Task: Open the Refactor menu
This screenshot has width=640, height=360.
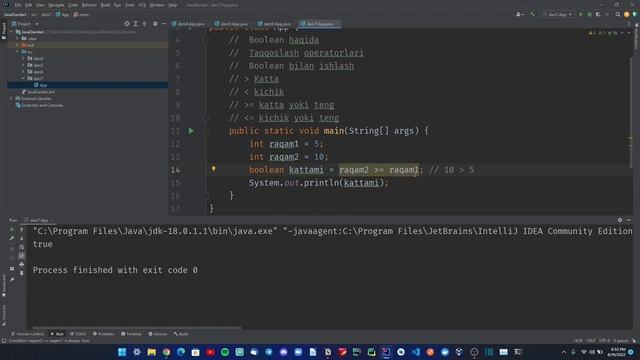Action: coord(89,5)
